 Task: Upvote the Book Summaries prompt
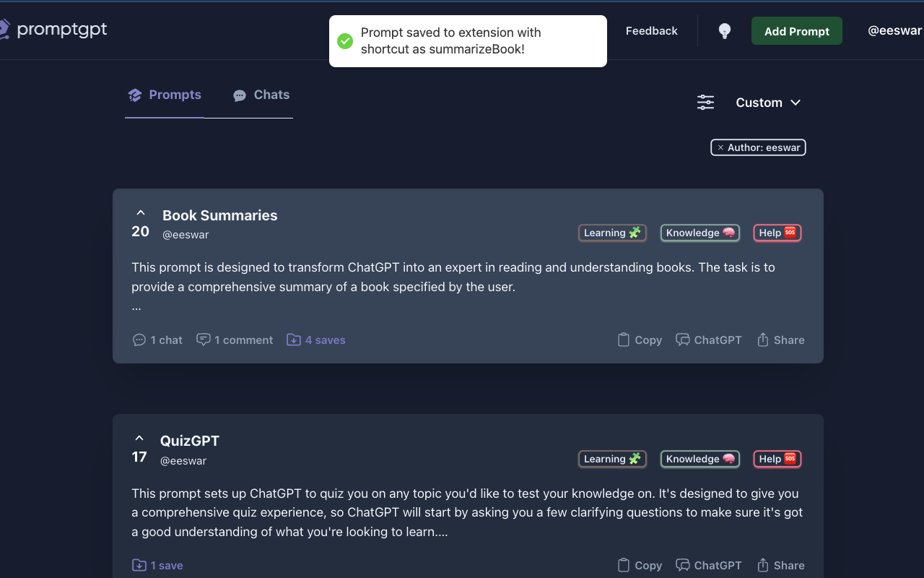(141, 213)
